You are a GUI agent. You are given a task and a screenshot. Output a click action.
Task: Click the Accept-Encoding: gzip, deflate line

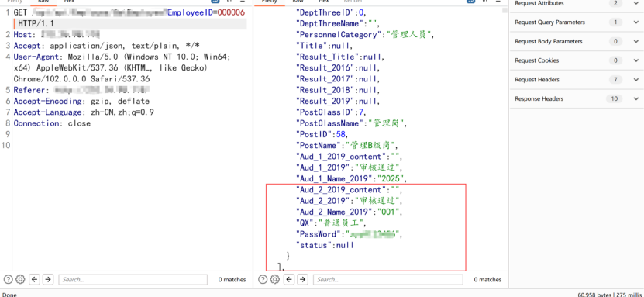81,101
